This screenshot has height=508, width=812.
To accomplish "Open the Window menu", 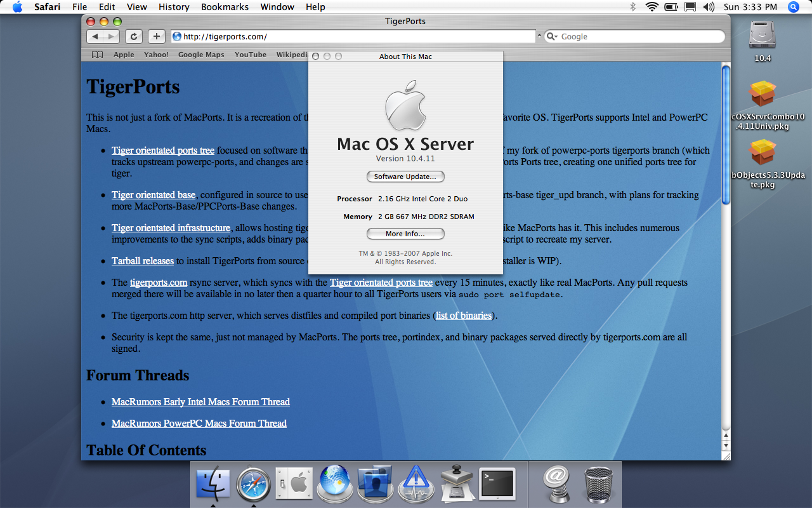I will (277, 7).
